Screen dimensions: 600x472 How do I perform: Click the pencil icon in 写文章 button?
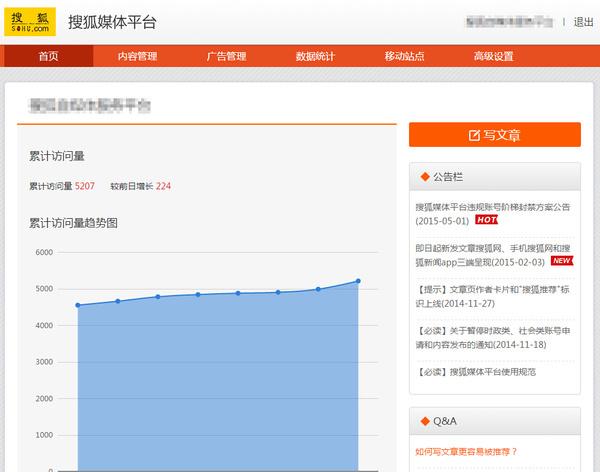pos(474,135)
